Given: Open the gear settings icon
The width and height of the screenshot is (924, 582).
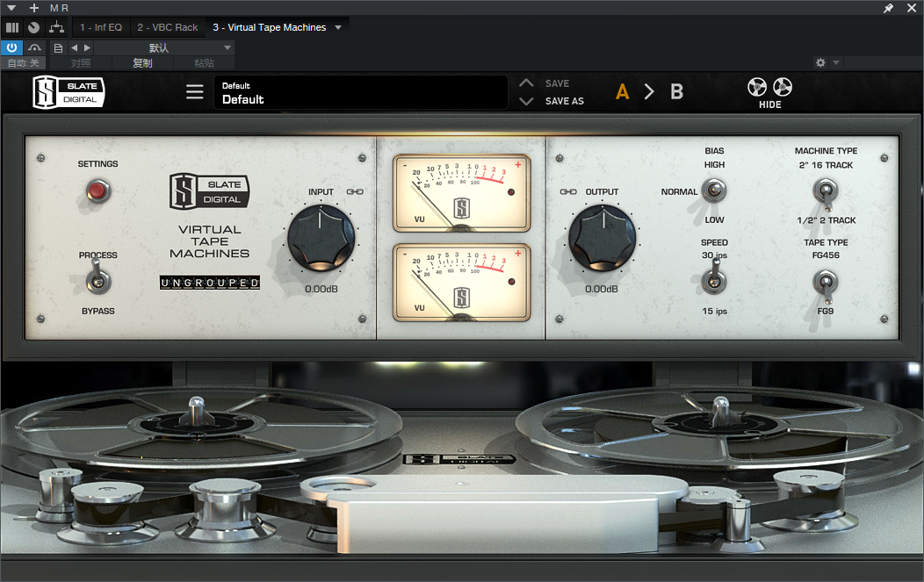Looking at the screenshot, I should pyautogui.click(x=820, y=62).
